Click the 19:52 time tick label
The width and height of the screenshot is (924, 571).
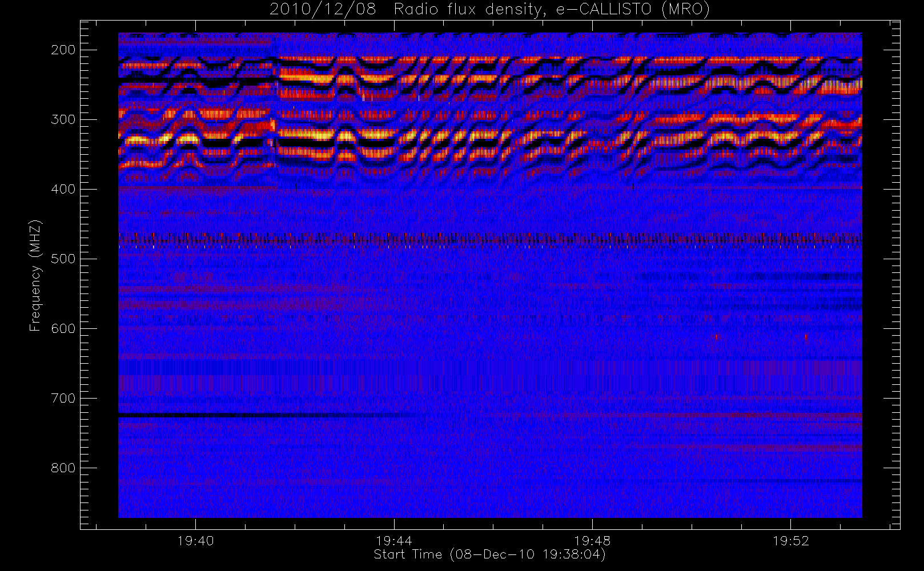pos(790,541)
